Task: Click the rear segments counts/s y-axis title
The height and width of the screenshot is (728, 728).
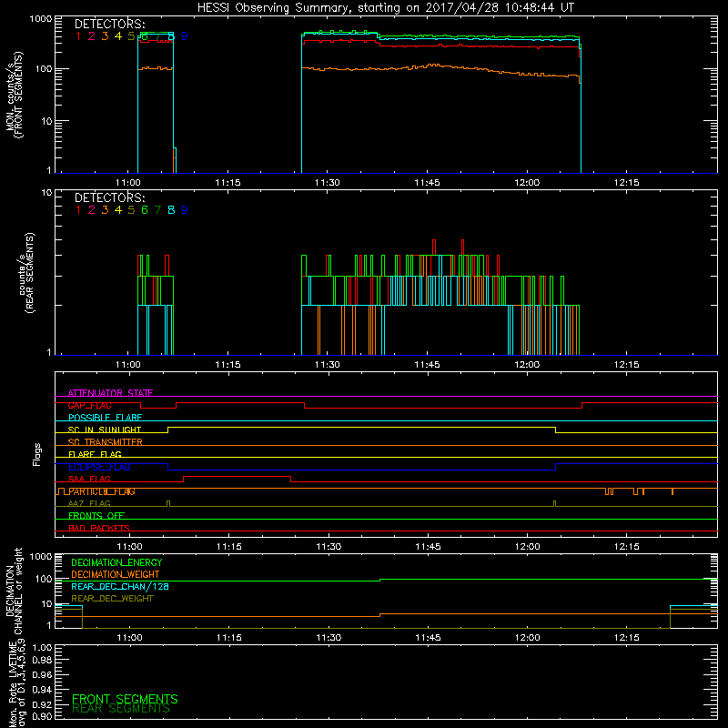Action: (x=26, y=273)
